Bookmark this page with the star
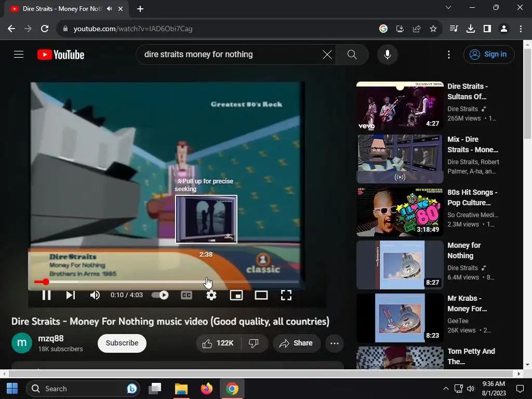 click(433, 29)
